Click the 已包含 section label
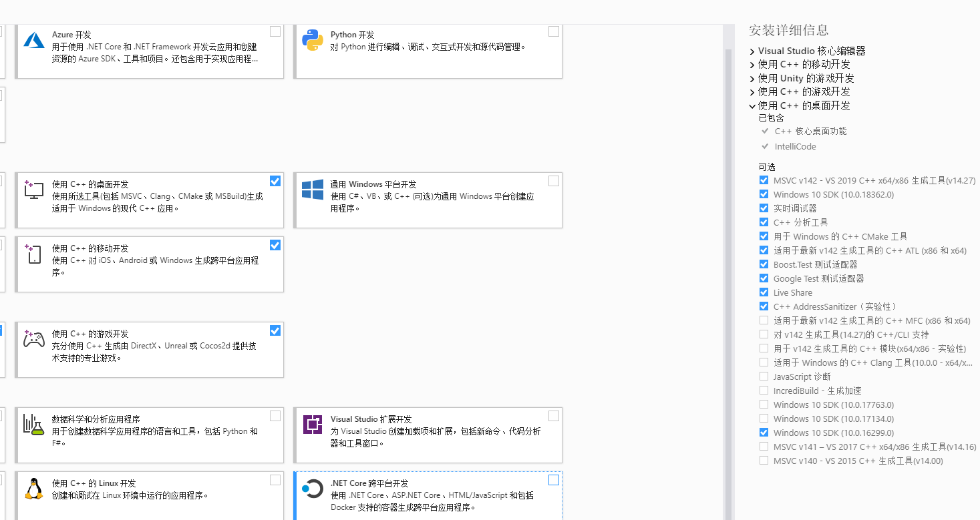Viewport: 980px width, 520px height. [771, 118]
